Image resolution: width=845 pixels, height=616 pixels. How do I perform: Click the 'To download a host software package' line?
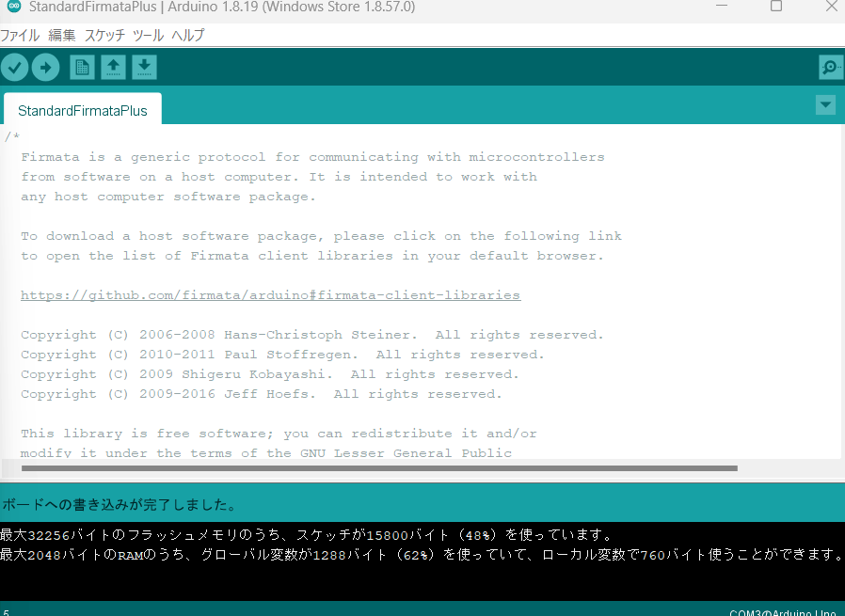(x=321, y=236)
